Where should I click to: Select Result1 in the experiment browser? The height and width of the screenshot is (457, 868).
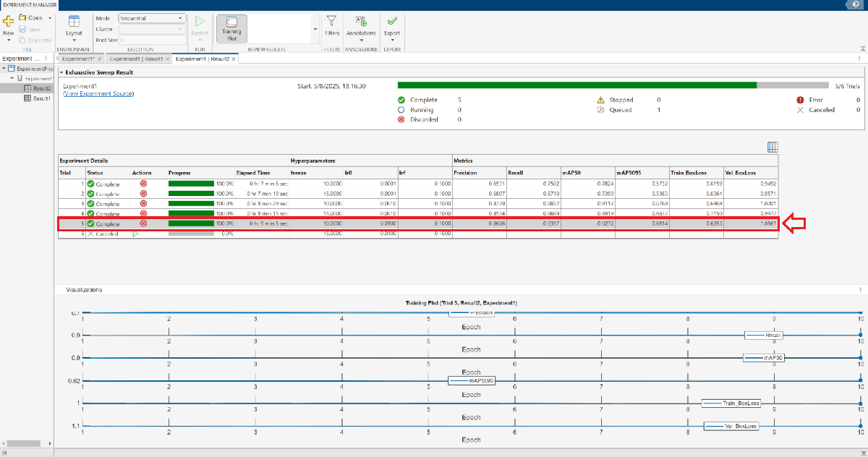pyautogui.click(x=42, y=98)
